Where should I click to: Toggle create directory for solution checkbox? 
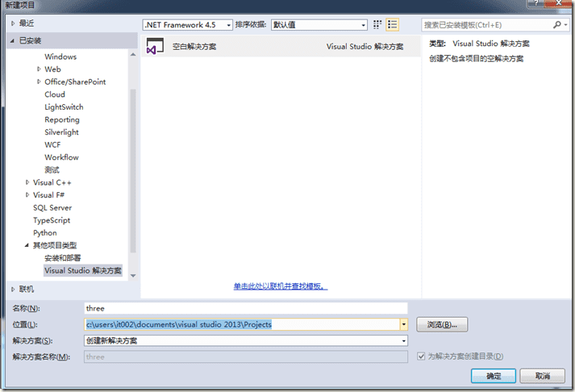tap(421, 356)
